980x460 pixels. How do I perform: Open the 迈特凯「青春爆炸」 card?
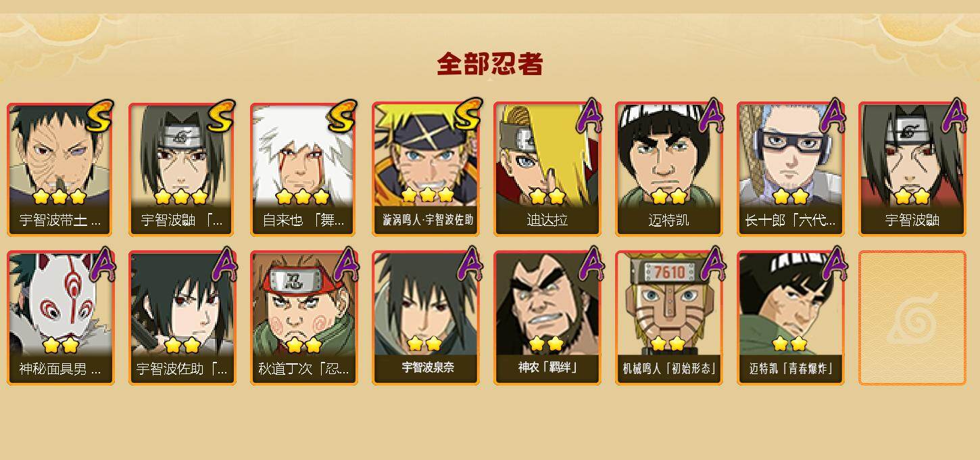pyautogui.click(x=791, y=318)
